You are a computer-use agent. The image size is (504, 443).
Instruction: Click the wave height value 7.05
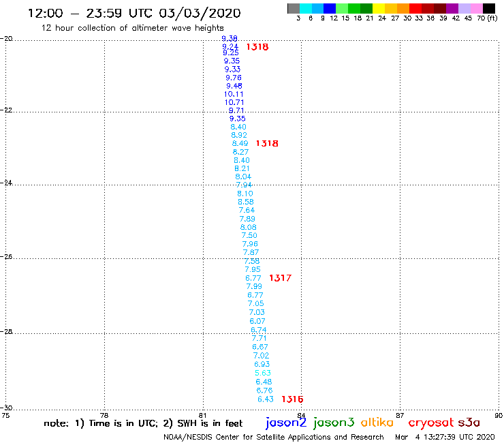tap(256, 304)
